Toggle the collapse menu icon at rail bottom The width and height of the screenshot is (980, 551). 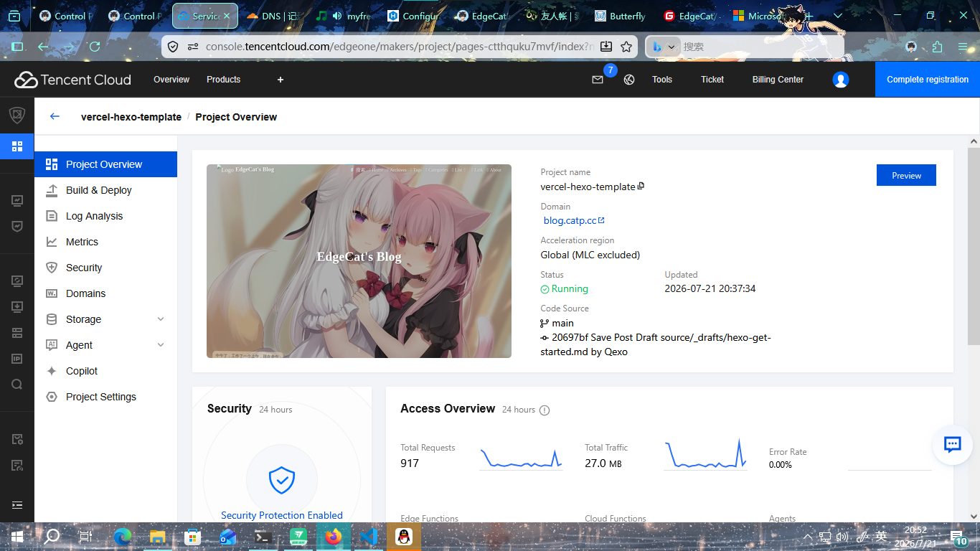17,505
